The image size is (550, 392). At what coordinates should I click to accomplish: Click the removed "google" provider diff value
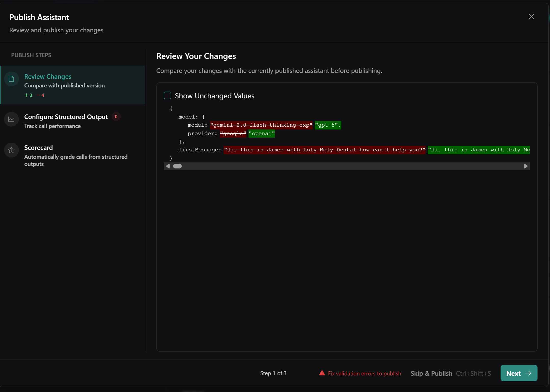pos(233,134)
